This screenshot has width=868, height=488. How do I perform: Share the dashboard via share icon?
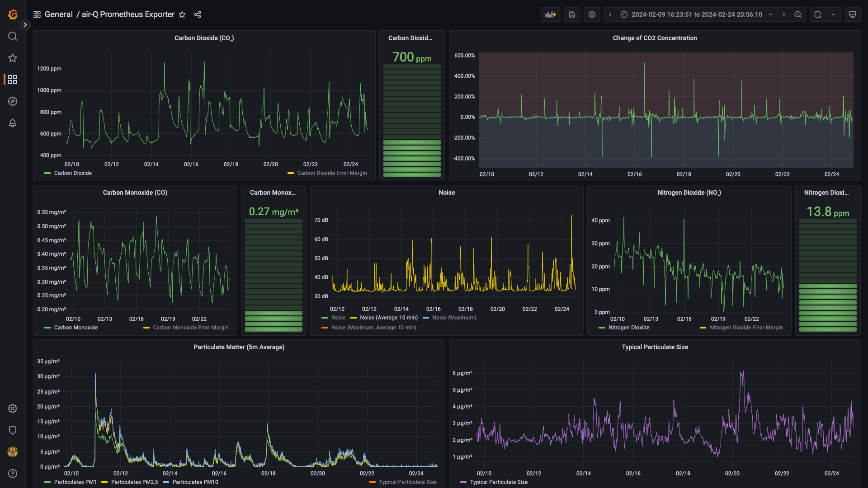[x=198, y=14]
